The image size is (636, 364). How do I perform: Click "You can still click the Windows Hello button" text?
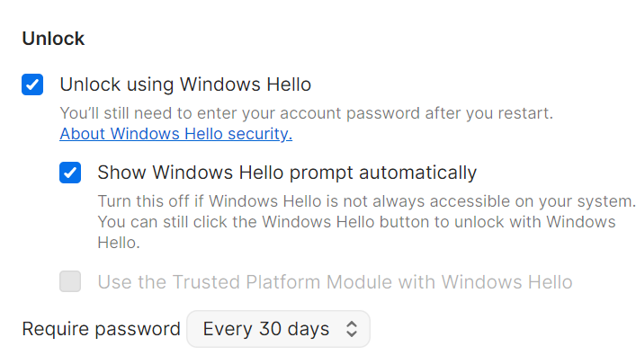pos(356,221)
